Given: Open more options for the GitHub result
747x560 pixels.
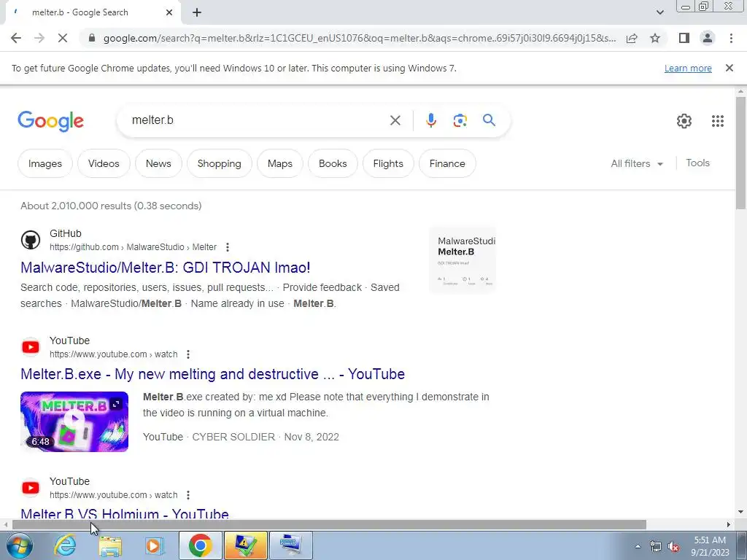Looking at the screenshot, I should [228, 247].
